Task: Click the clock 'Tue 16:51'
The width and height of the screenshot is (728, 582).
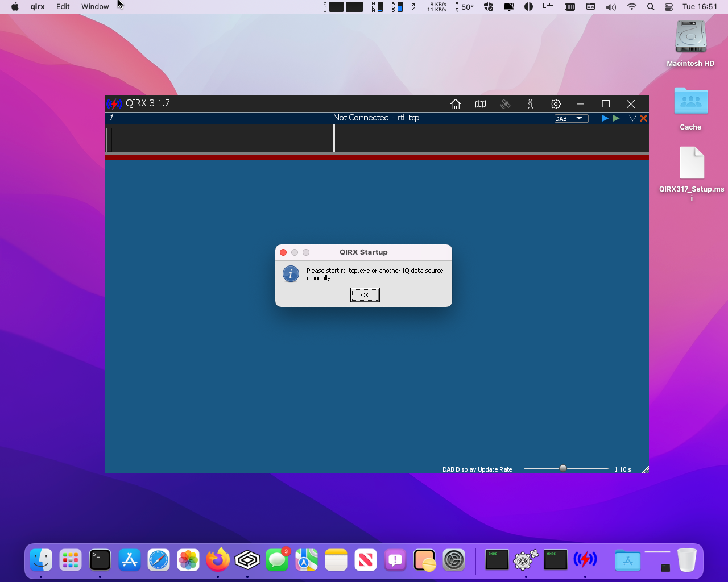Action: [x=700, y=7]
